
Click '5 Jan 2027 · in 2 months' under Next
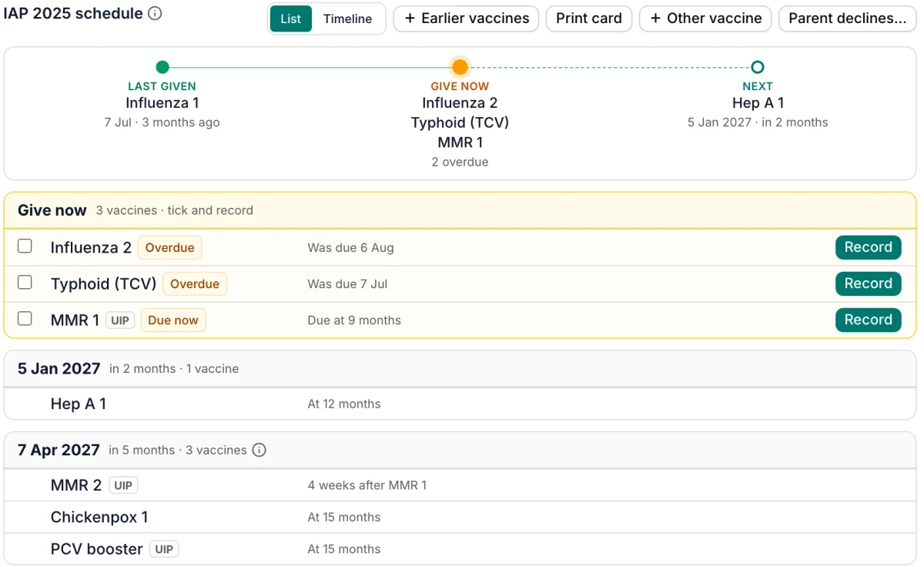coord(758,122)
